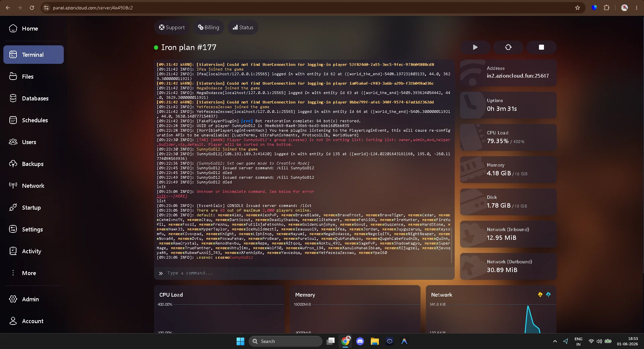This screenshot has width=644, height=349.
Task: Click the yellow download icon in Network chart
Action: [540, 295]
